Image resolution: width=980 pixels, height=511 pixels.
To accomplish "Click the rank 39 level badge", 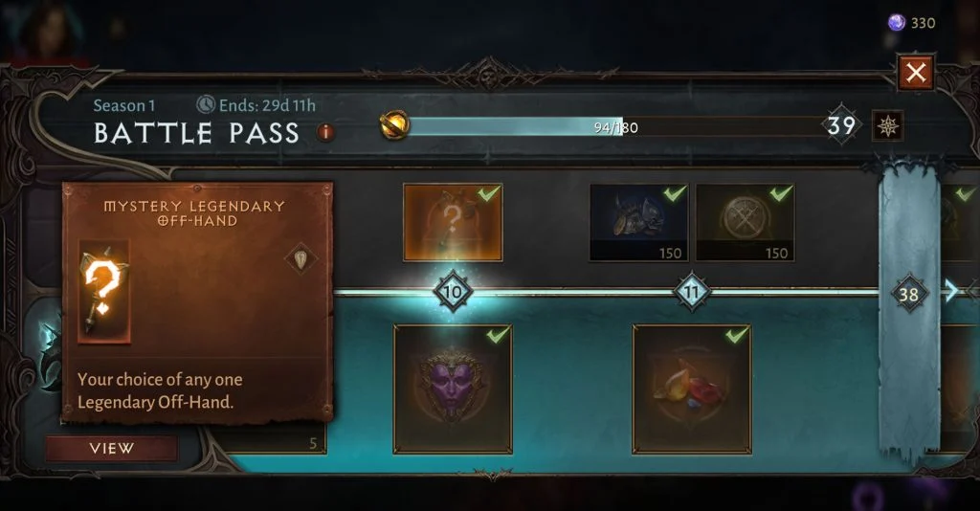I will 841,125.
